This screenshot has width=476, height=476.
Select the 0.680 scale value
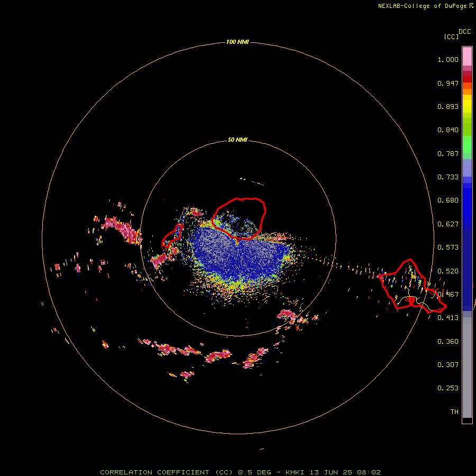(448, 200)
